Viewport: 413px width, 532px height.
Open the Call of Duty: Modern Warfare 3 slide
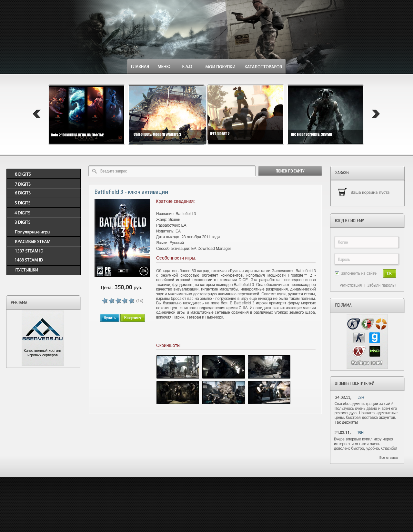point(167,114)
